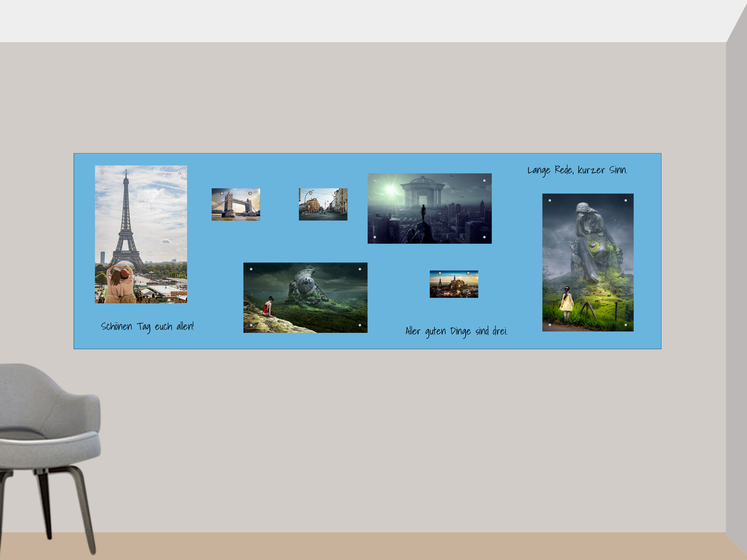The image size is (747, 560).
Task: Click the bottom-left pin on temple image
Action: pyautogui.click(x=375, y=237)
